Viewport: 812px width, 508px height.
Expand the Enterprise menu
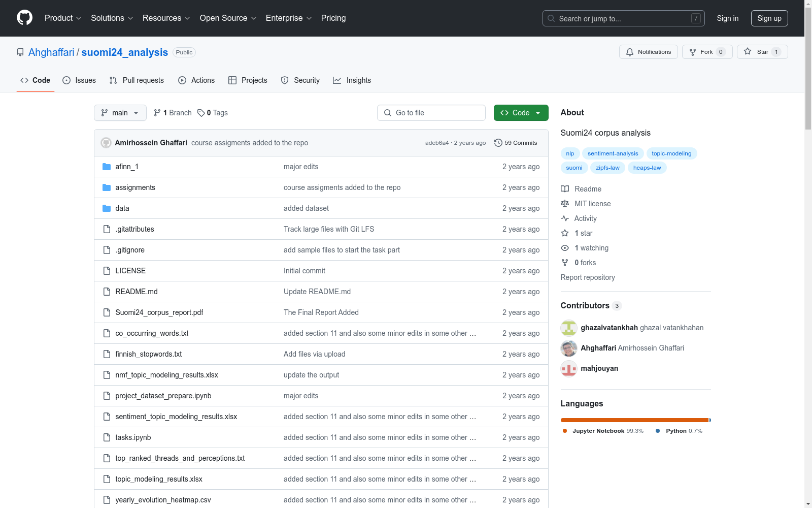click(289, 18)
